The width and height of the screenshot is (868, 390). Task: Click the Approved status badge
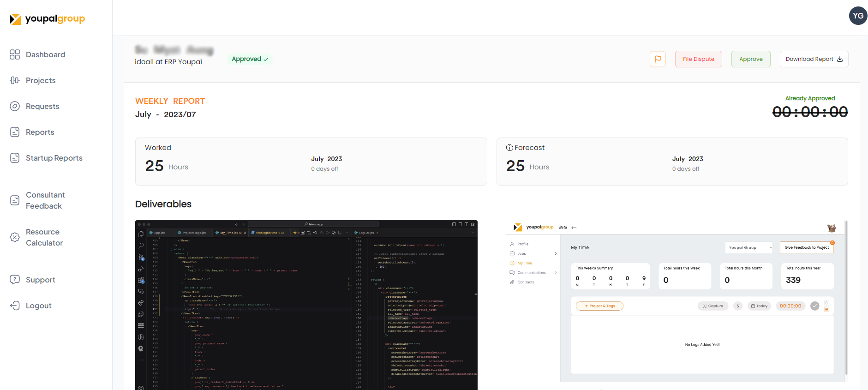(250, 59)
